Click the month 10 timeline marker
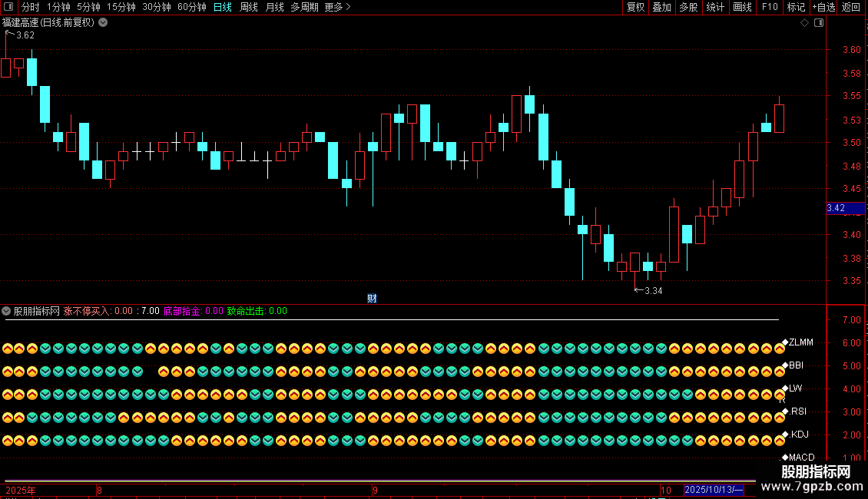The height and width of the screenshot is (499, 868). coord(666,490)
